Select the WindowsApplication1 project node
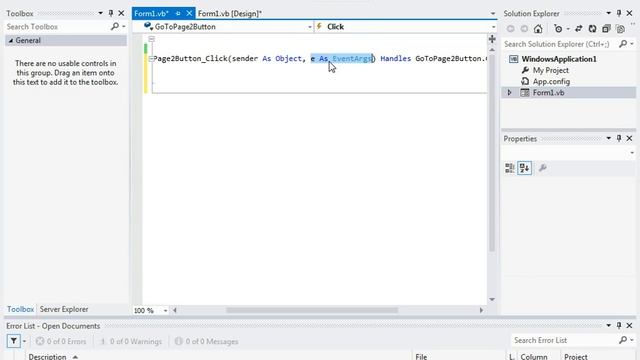 click(558, 59)
